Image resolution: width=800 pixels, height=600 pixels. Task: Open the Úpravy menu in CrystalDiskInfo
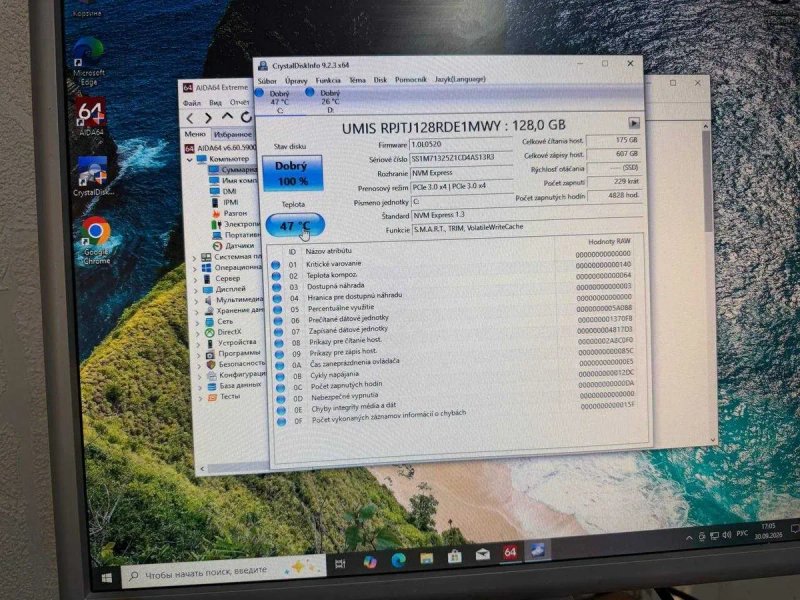296,81
